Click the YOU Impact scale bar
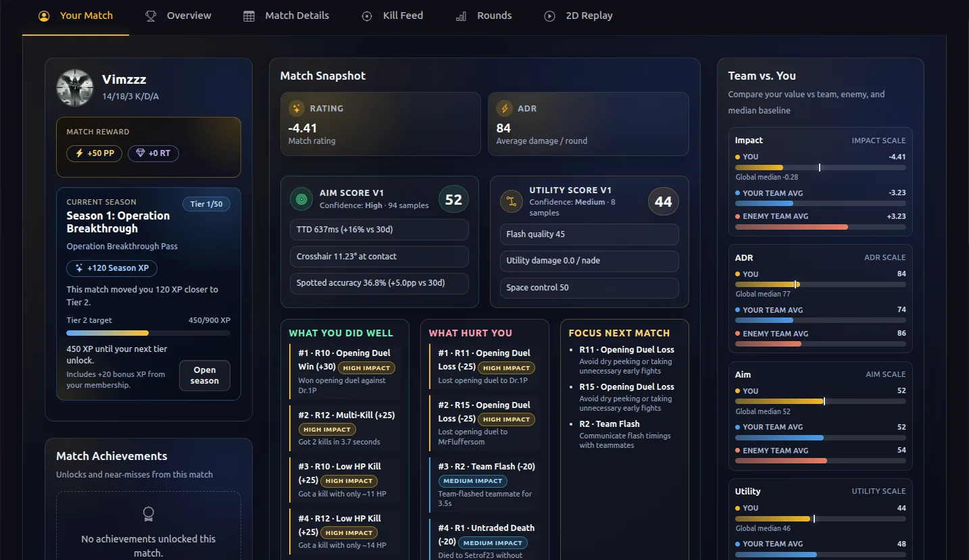969x560 pixels. coord(820,168)
